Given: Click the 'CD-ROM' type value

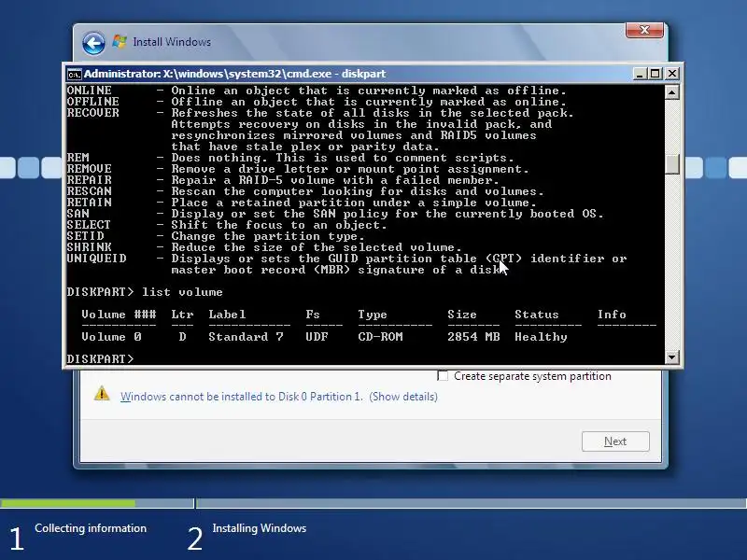Looking at the screenshot, I should 380,337.
